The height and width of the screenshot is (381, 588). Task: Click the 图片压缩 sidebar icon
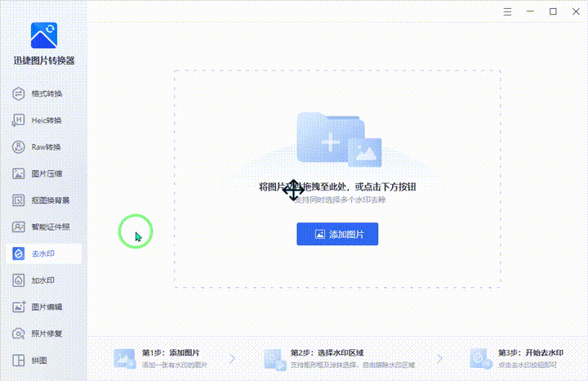[18, 173]
